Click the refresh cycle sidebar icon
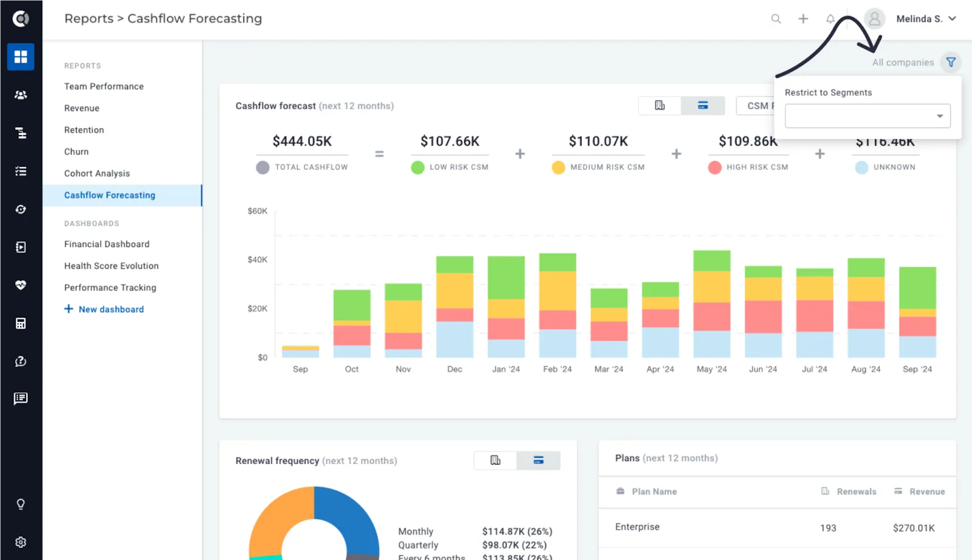 tap(21, 209)
